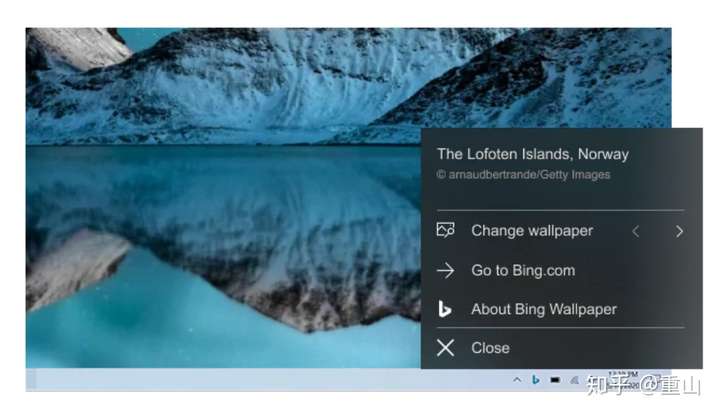Switch to the previous wallpaper with left chevron
Viewport: 720px width, 416px height.
[636, 231]
